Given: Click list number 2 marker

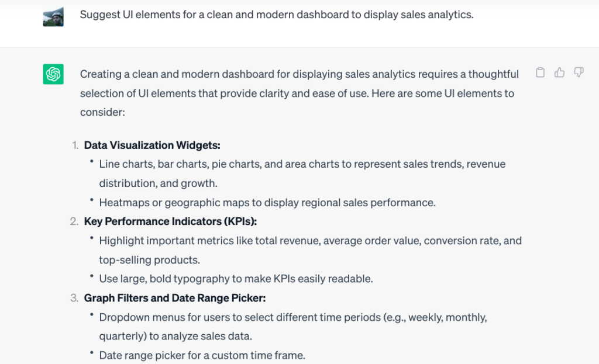Looking at the screenshot, I should pyautogui.click(x=74, y=222).
